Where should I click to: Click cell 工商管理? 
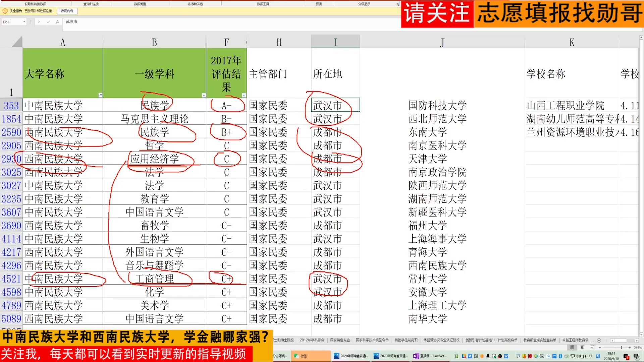(154, 279)
